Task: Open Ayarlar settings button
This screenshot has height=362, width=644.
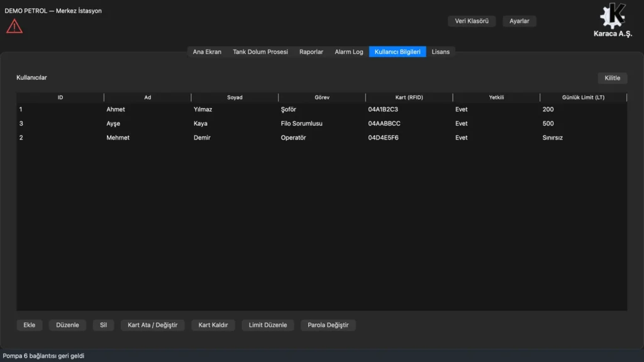Action: (519, 21)
